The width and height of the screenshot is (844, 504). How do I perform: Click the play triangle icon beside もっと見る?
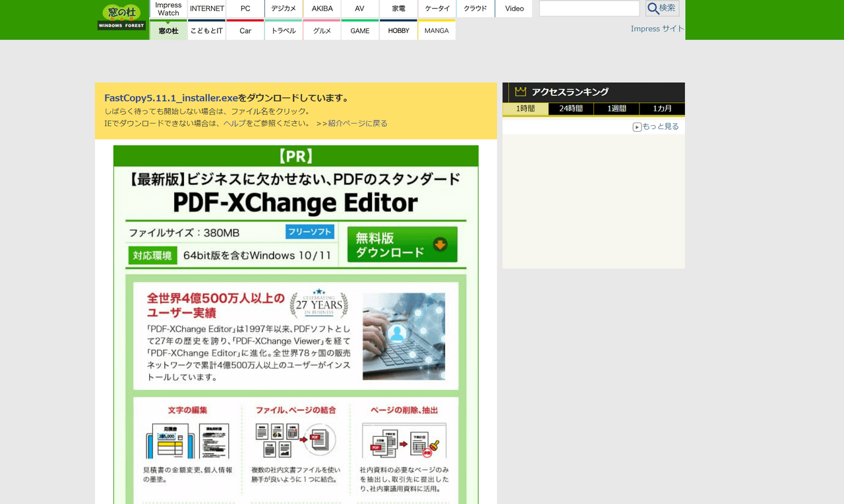(636, 126)
